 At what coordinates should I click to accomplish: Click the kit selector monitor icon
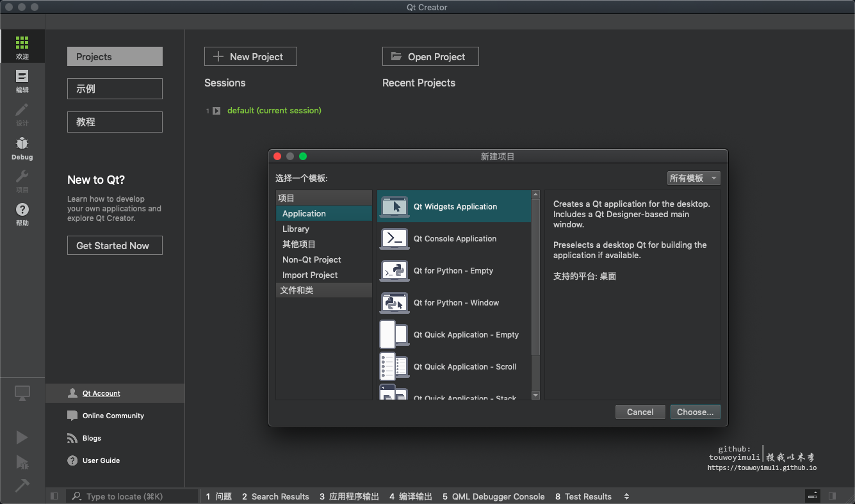[x=22, y=393]
